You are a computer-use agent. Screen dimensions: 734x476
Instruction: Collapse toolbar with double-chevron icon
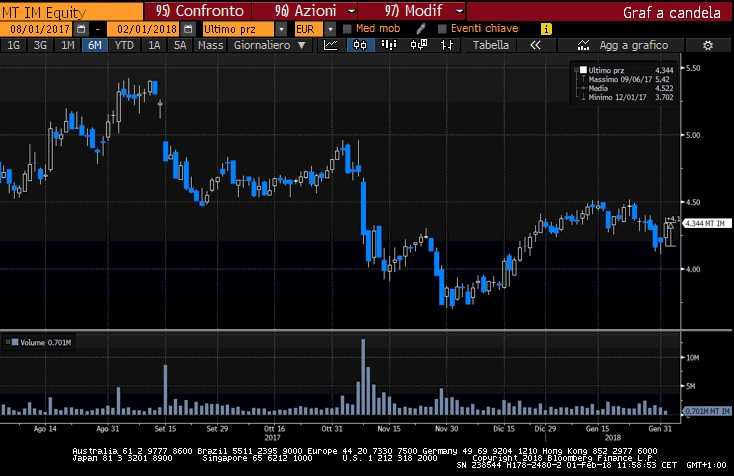[x=535, y=45]
